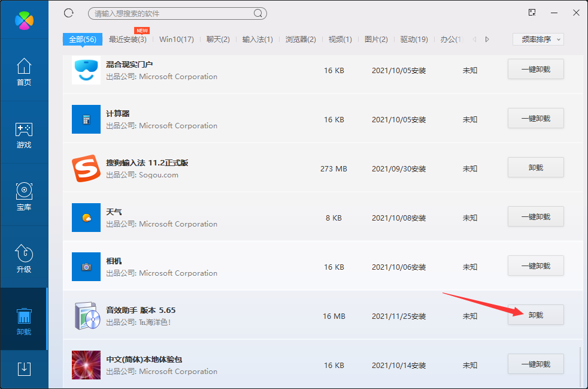Click the 出品公司: Sogou.com text

coord(142,175)
